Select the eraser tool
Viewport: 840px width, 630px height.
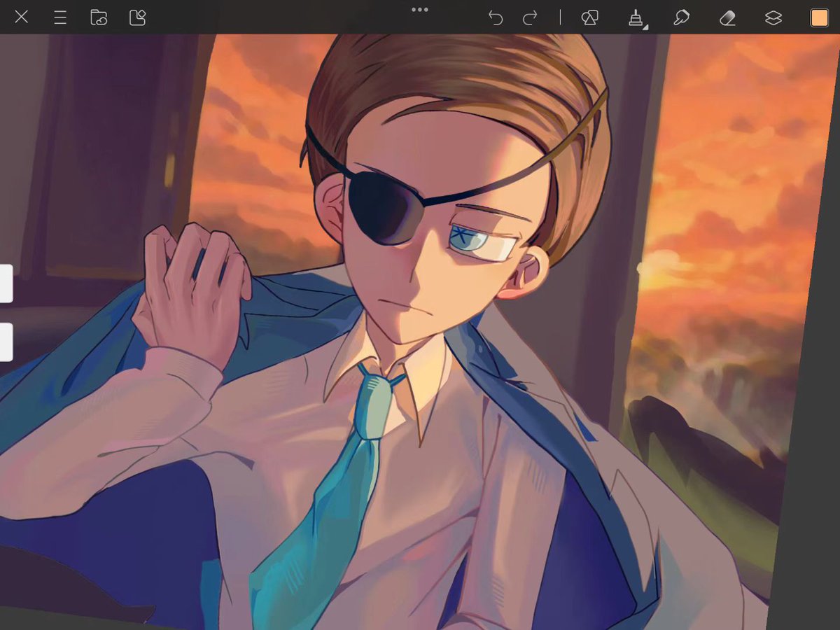click(727, 17)
